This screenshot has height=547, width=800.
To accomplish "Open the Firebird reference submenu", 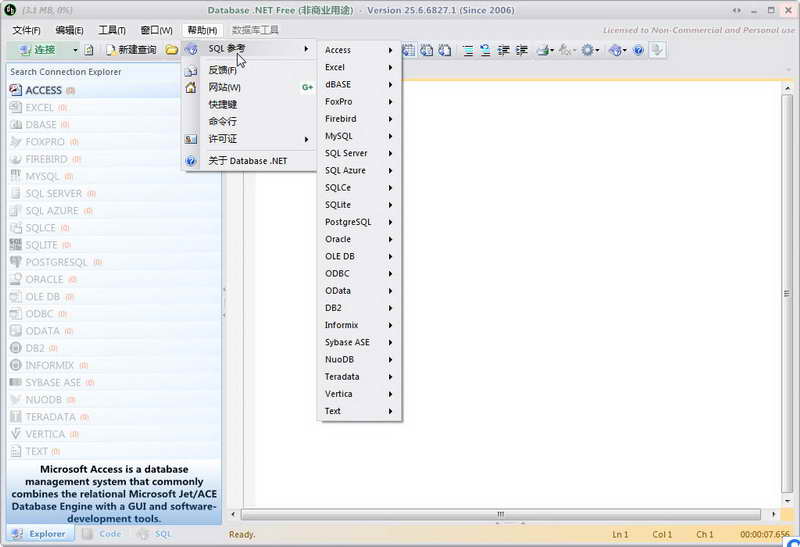I will [359, 119].
